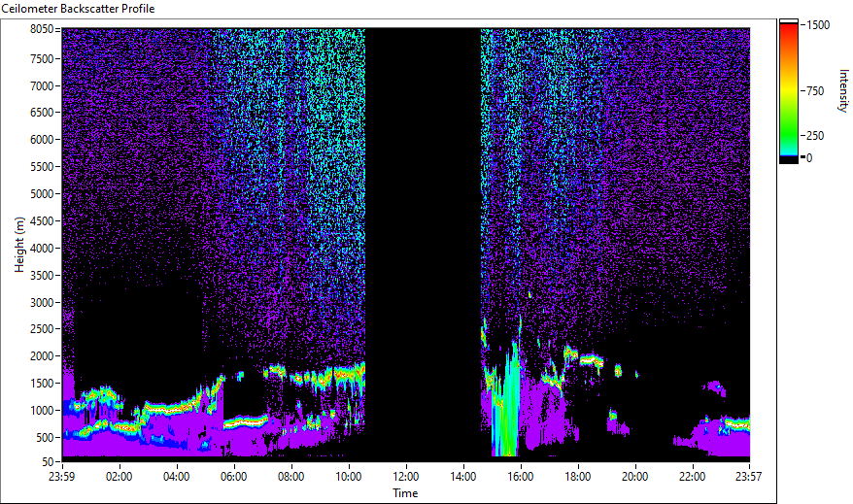
Task: Click the 50 height axis minimum
Action: [x=48, y=462]
